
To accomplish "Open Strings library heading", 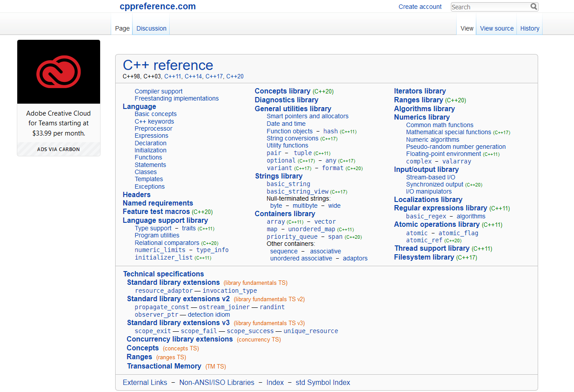I will pos(279,176).
